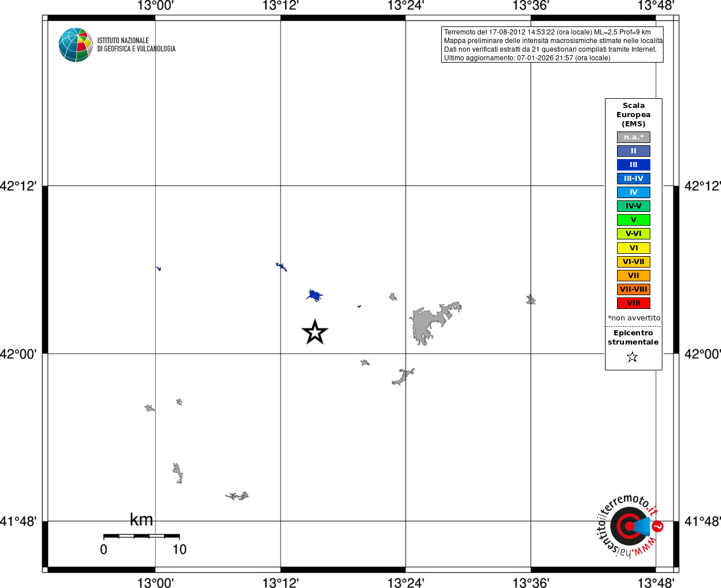Click the left 42°00' latitude label
Image resolution: width=721 pixels, height=588 pixels.
pos(18,354)
